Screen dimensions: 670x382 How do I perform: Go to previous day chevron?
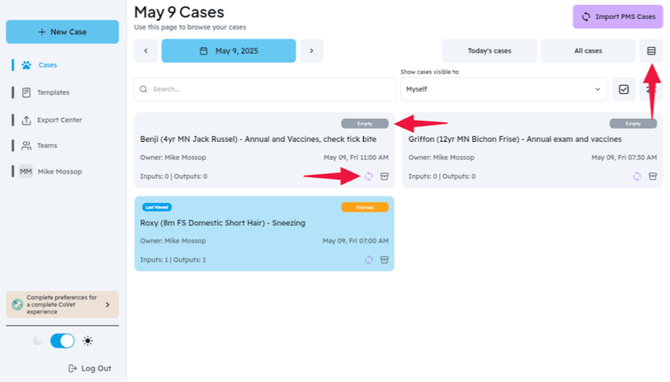click(x=146, y=51)
